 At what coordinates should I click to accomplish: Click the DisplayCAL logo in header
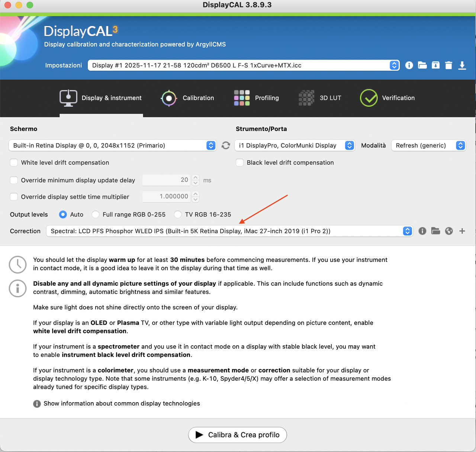(x=81, y=31)
